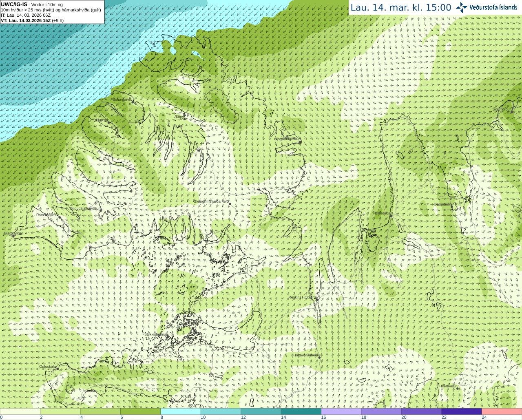
Task: Click the Steingrímsfjarðarheiði station marker
Action: point(230,203)
